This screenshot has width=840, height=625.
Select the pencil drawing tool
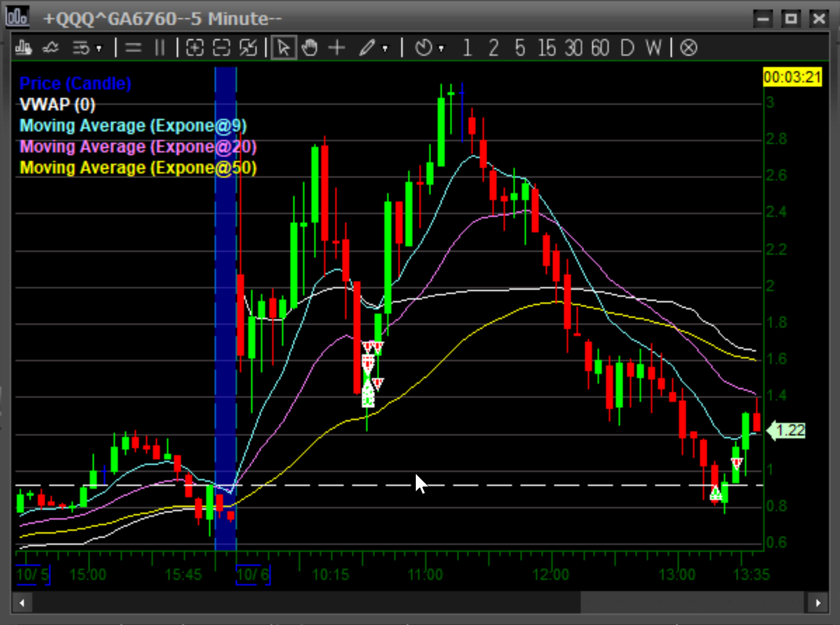tap(367, 47)
